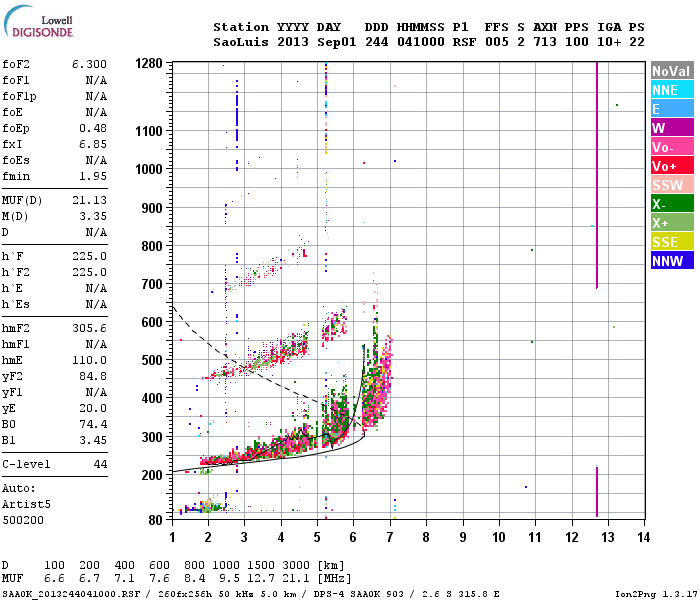The image size is (700, 600).
Task: Click the 041000 time value
Action: point(421,42)
